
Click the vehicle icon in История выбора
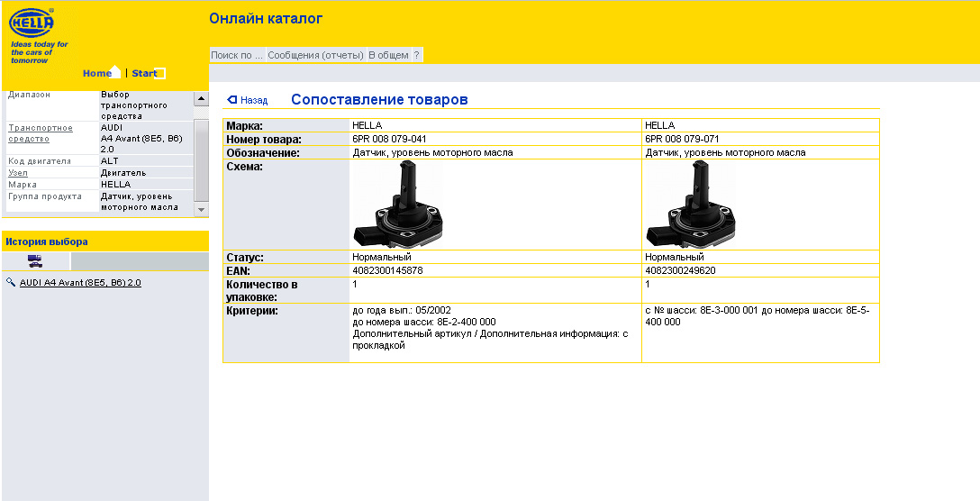[x=36, y=261]
